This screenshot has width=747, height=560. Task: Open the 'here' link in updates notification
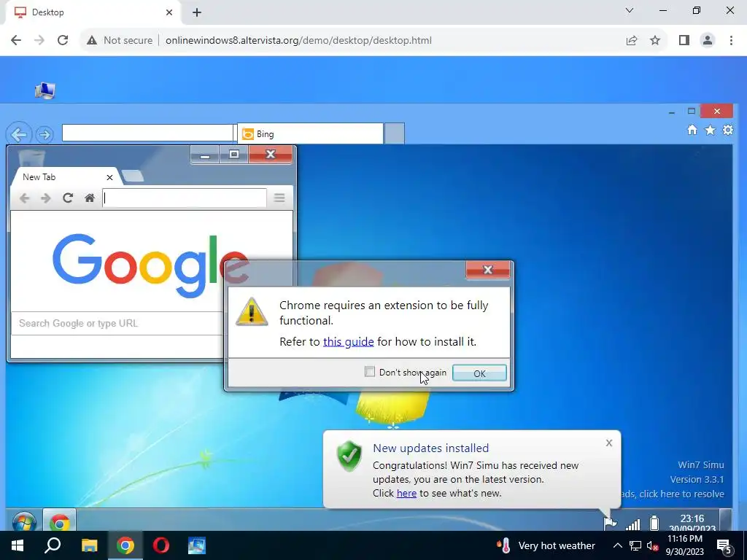point(406,494)
